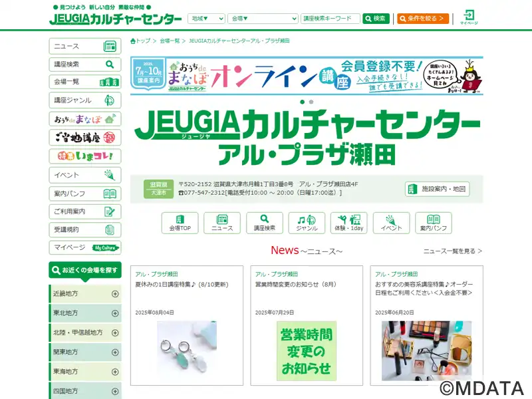This screenshot has height=399, width=532.
Task: Open the 地域 region dropdown
Action: tap(206, 19)
